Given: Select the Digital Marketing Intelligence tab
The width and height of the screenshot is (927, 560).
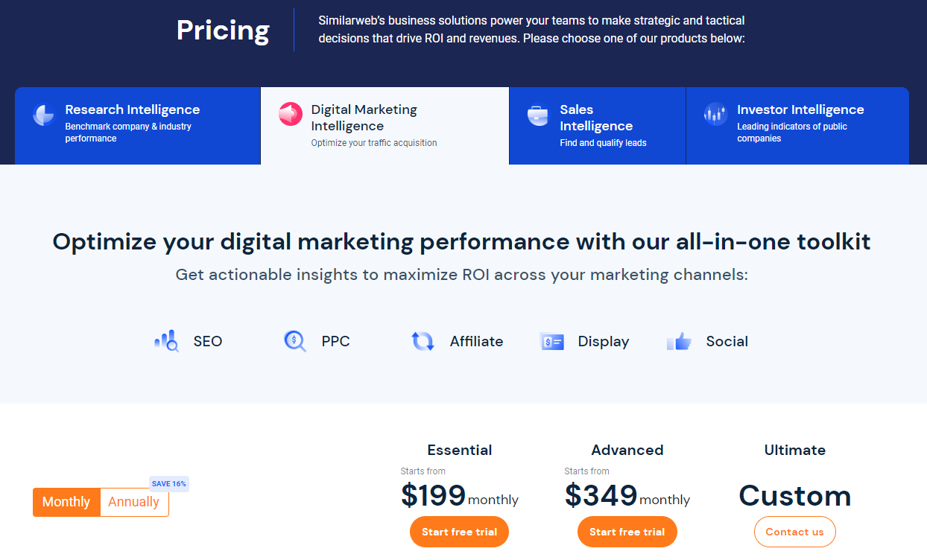Looking at the screenshot, I should click(x=385, y=126).
